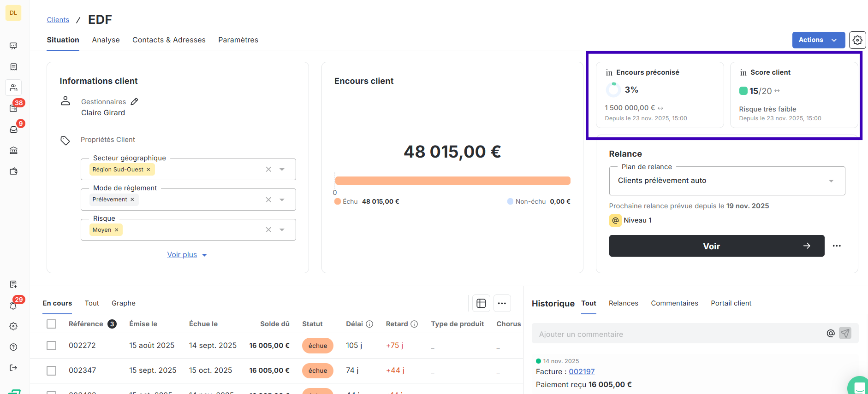This screenshot has height=394, width=868.
Task: Remove the Prélèvement tag
Action: (x=132, y=200)
